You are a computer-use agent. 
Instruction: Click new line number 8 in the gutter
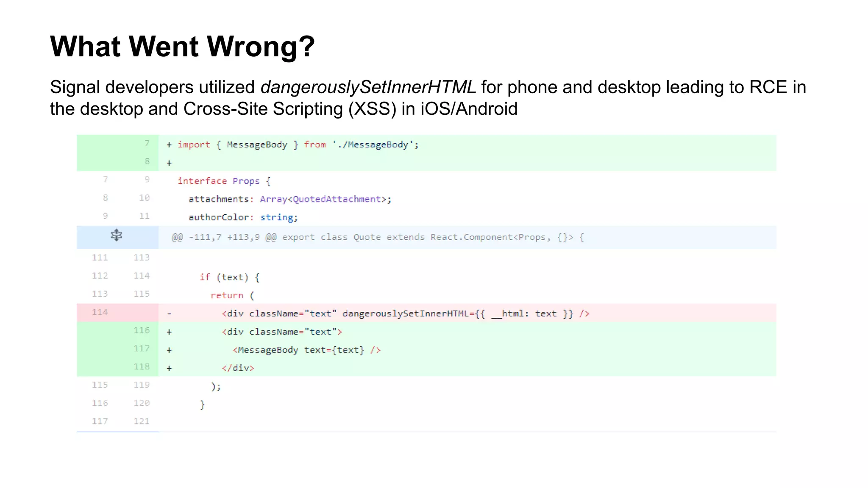point(147,161)
